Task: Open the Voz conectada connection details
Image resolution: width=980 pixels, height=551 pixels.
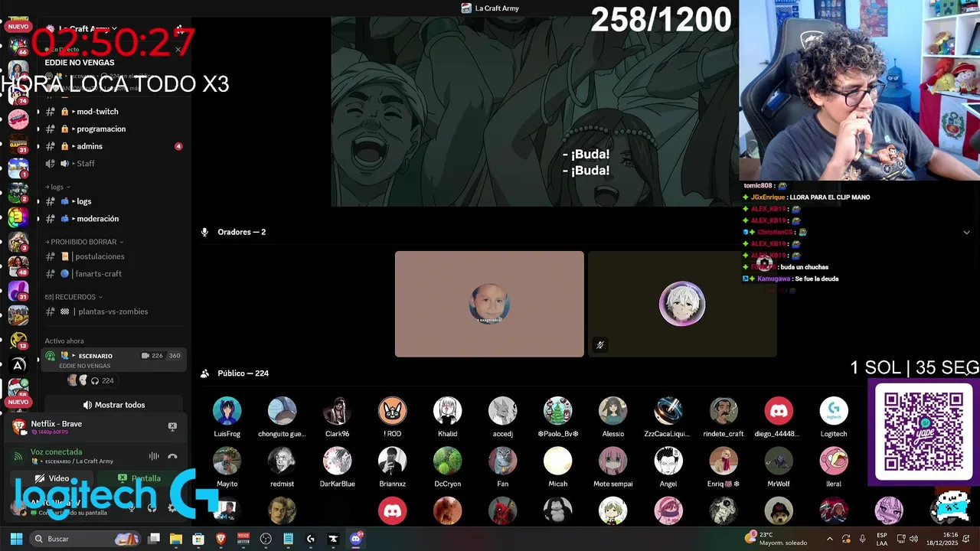Action: click(x=56, y=452)
